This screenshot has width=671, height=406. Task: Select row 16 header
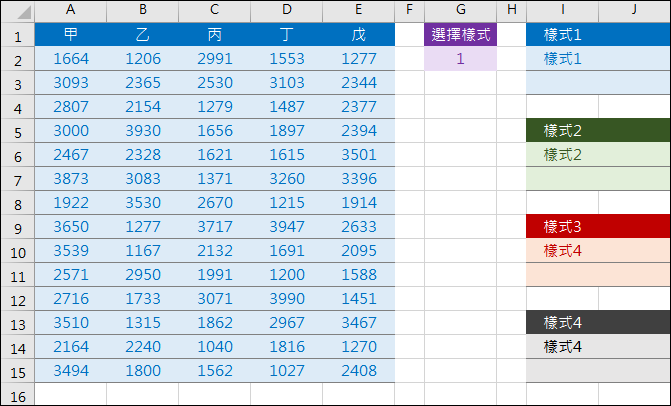point(18,394)
